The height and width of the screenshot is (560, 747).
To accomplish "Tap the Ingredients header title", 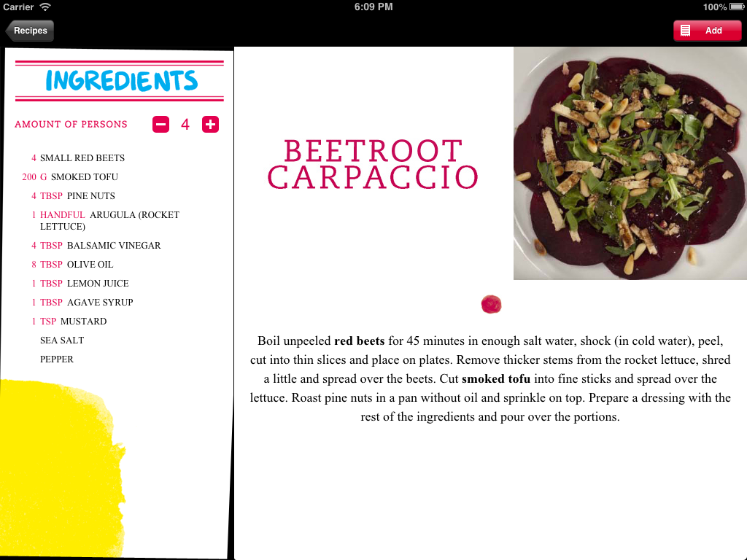I will click(x=122, y=80).
